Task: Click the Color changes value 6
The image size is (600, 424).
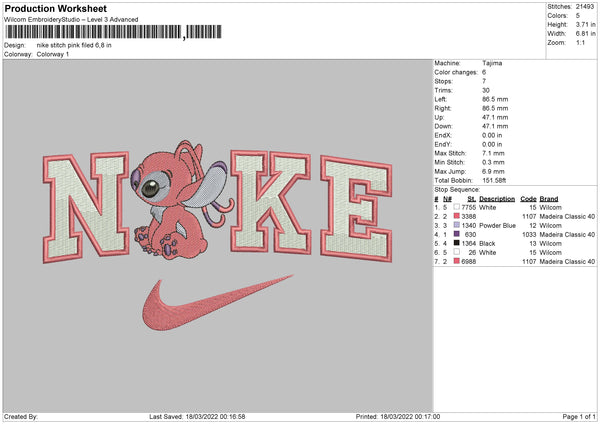Action: [x=484, y=72]
